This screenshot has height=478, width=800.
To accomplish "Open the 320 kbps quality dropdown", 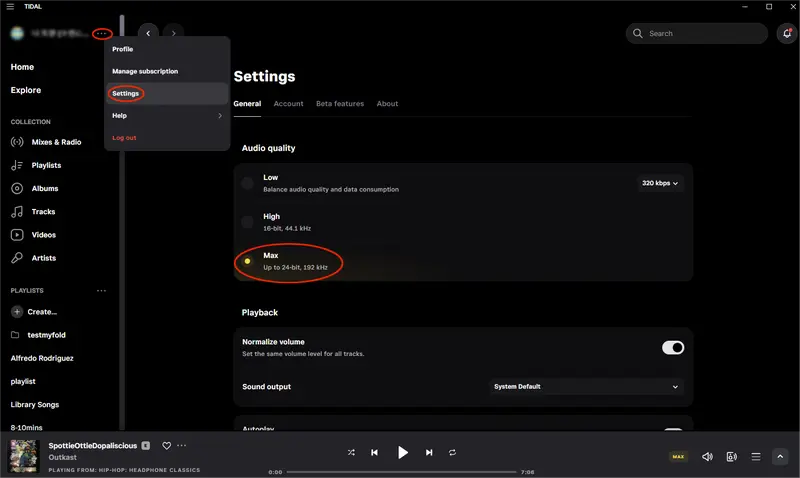I will tap(660, 183).
